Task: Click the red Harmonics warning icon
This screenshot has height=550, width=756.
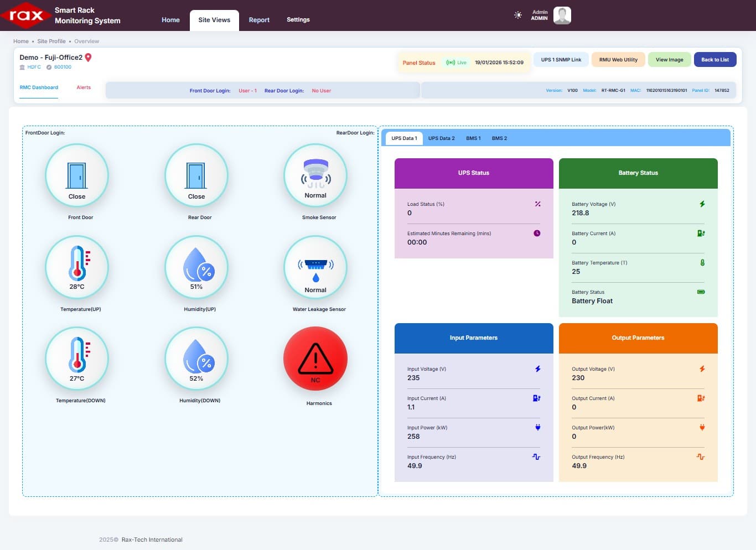Action: [x=315, y=359]
